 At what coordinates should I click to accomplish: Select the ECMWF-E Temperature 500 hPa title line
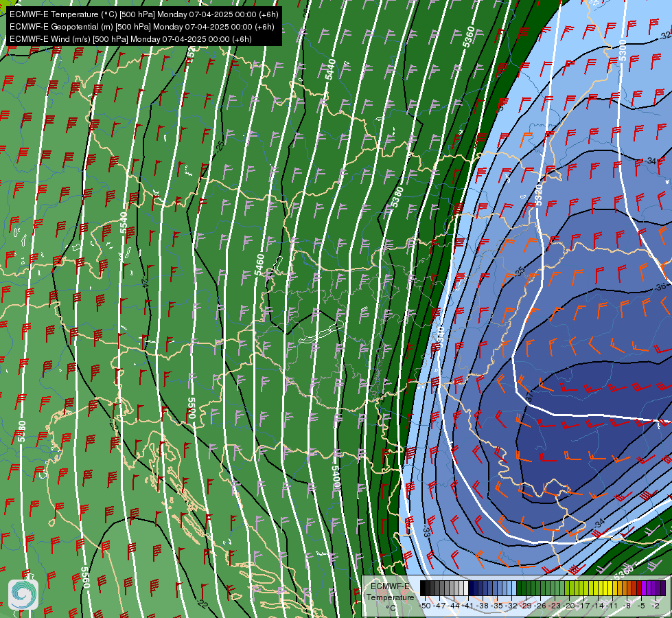(144, 14)
